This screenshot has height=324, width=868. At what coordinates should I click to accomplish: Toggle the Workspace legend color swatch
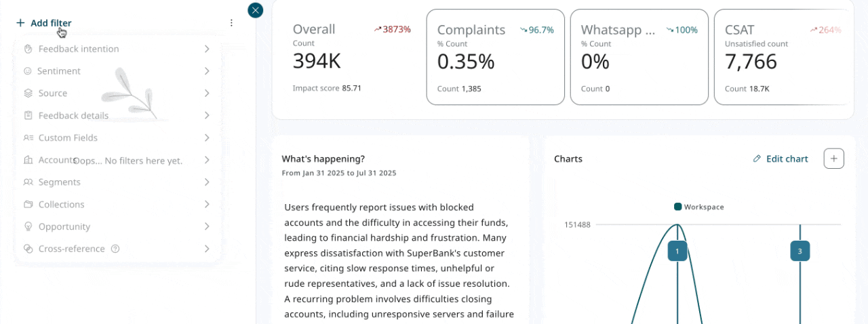click(x=677, y=207)
